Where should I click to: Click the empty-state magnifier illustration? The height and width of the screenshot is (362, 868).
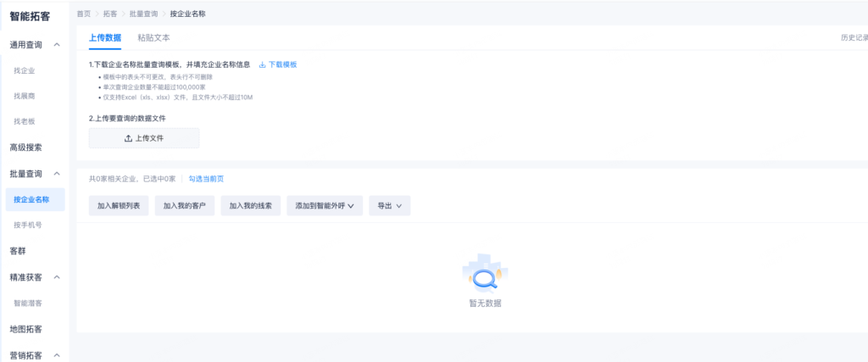coord(485,275)
